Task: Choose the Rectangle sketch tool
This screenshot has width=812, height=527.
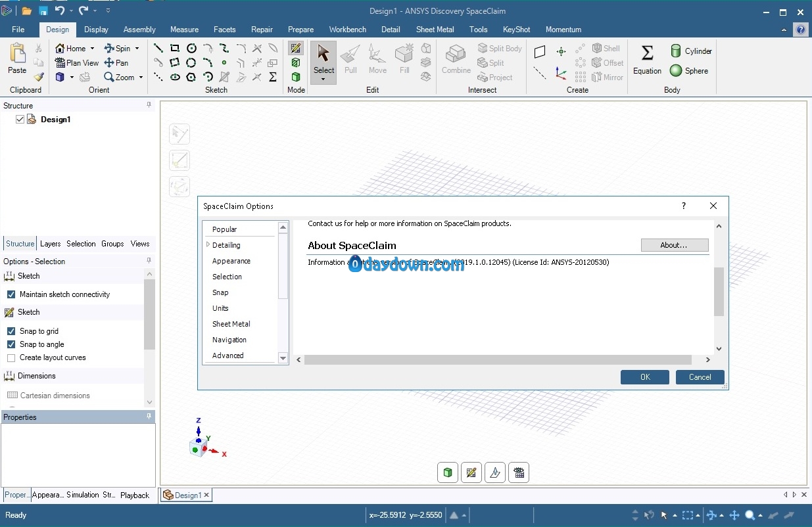Action: (175, 48)
